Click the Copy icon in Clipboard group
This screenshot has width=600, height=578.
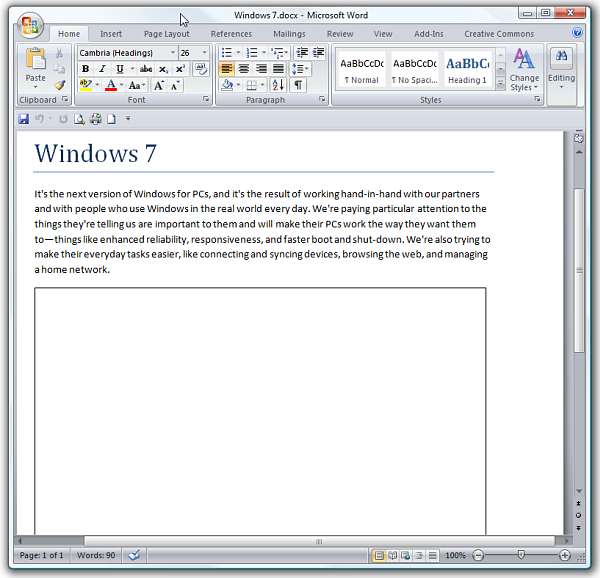pos(59,69)
